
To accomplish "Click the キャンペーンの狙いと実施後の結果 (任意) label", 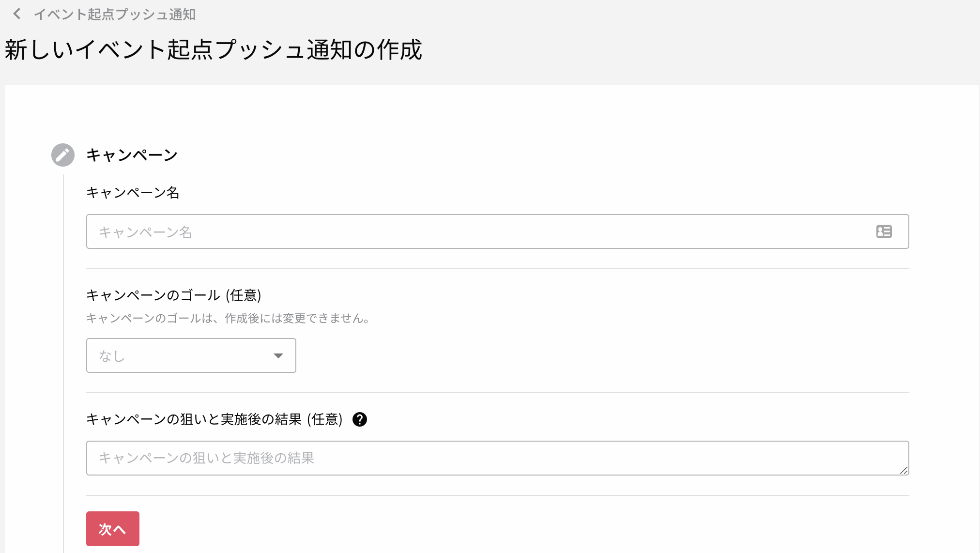I will 214,419.
